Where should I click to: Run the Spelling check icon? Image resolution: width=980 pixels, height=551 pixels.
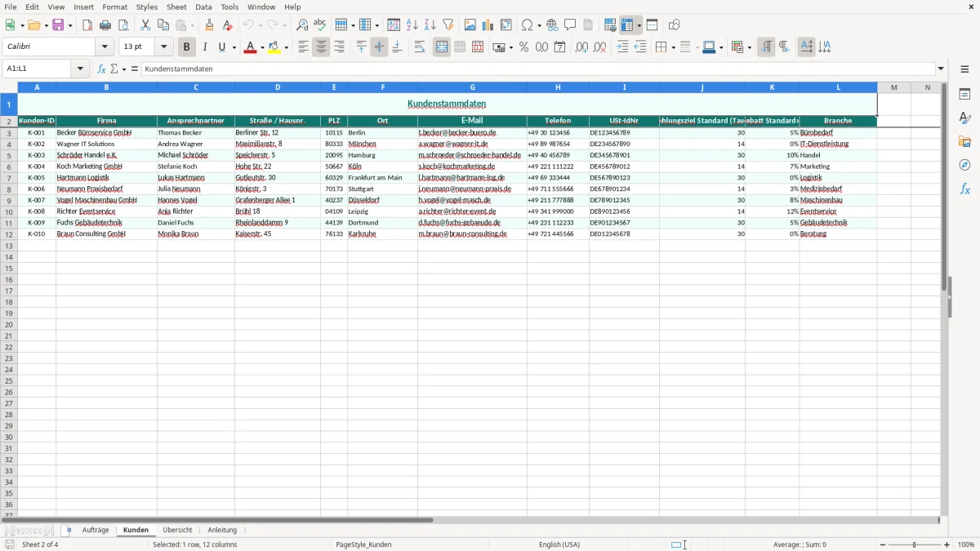[x=320, y=25]
